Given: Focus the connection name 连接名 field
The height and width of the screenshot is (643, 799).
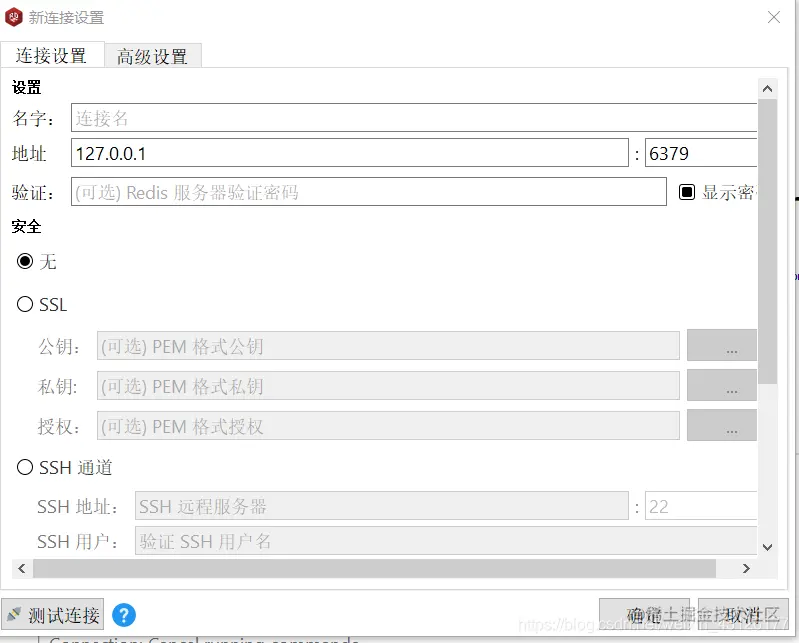Looking at the screenshot, I should pyautogui.click(x=414, y=118).
